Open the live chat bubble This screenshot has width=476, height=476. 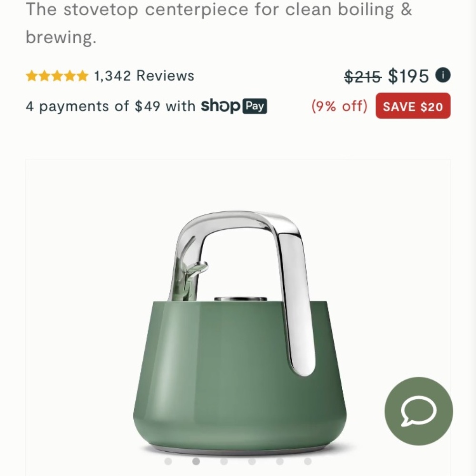point(418,412)
